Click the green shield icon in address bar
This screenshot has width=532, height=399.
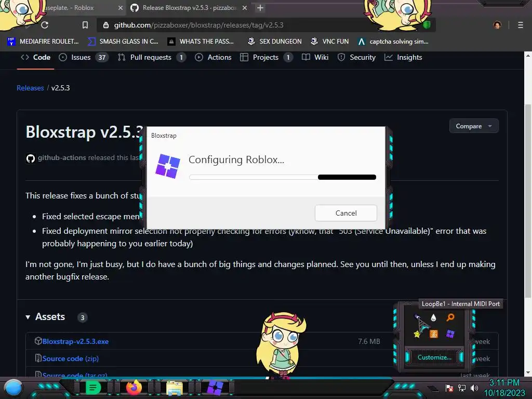[427, 25]
